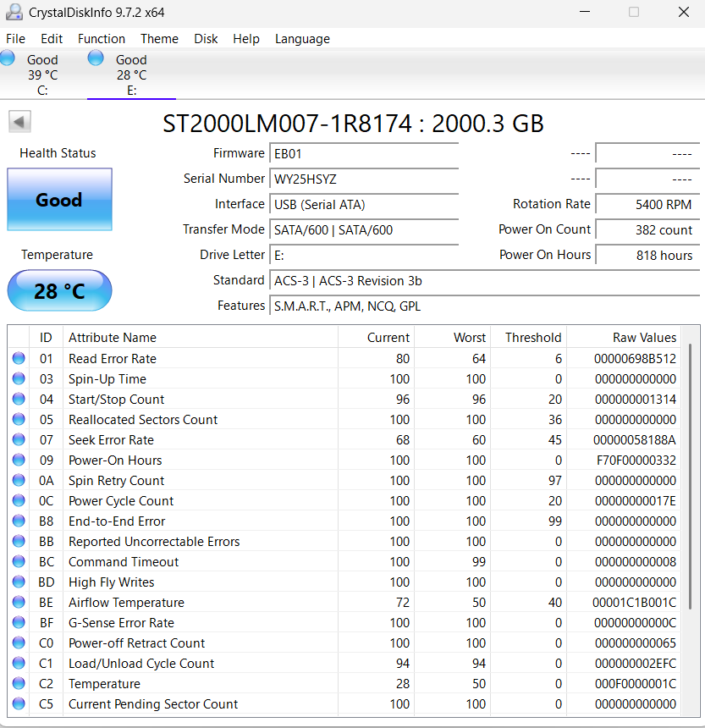Image resolution: width=705 pixels, height=728 pixels.
Task: Click the previous disk arrow button
Action: 20,122
